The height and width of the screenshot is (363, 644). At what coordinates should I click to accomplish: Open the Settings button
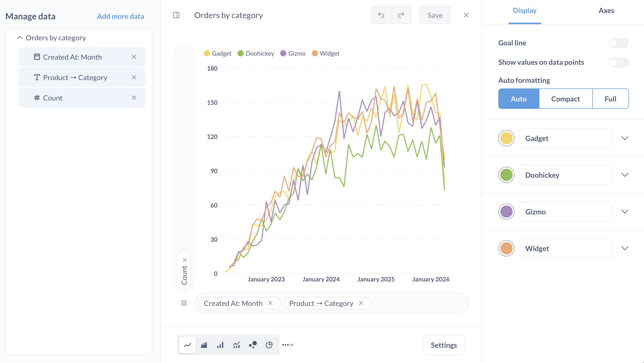tap(444, 345)
